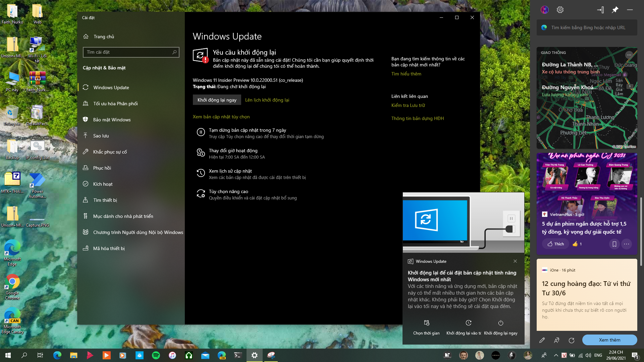
Task: Click the Thích like button on the news card
Action: [x=556, y=244]
